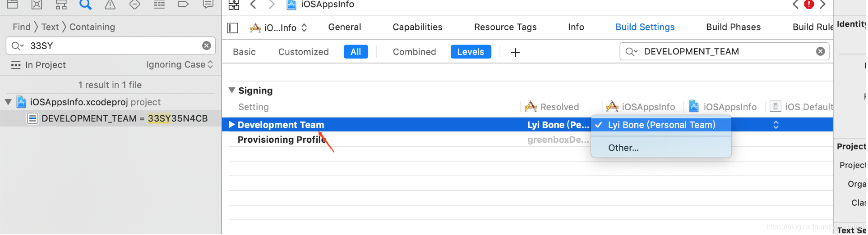
Task: Open filter options magnifier in settings search
Action: [x=631, y=52]
